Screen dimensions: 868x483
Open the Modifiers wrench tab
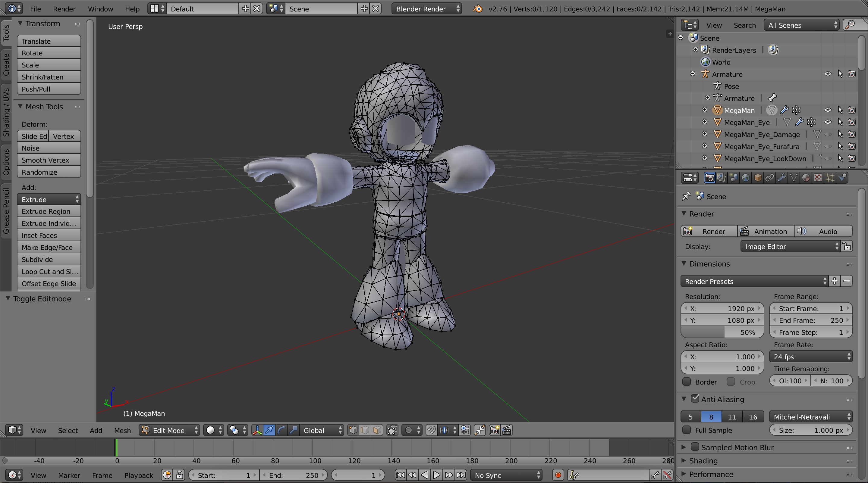(x=782, y=178)
